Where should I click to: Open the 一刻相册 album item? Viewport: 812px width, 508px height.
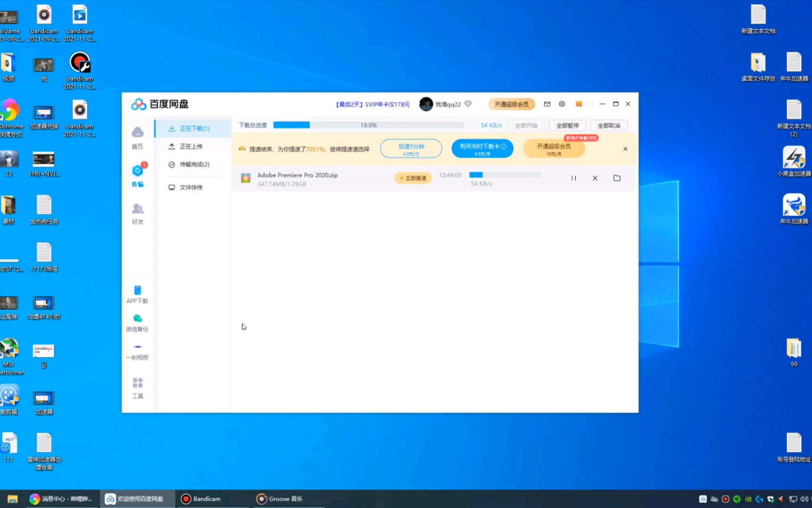click(137, 351)
